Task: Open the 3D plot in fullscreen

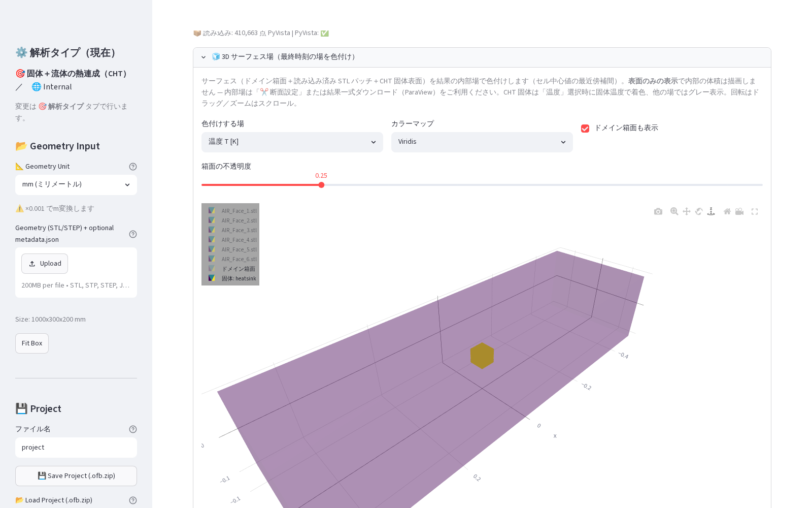Action: coord(755,211)
